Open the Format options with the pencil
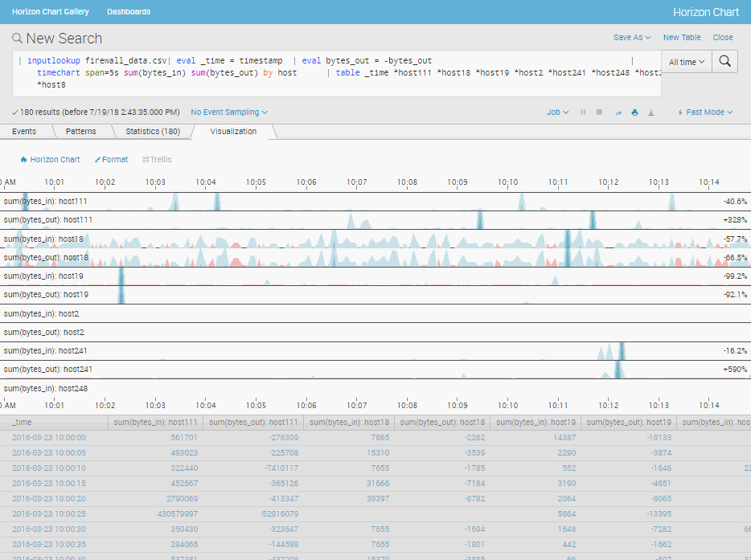 [112, 159]
